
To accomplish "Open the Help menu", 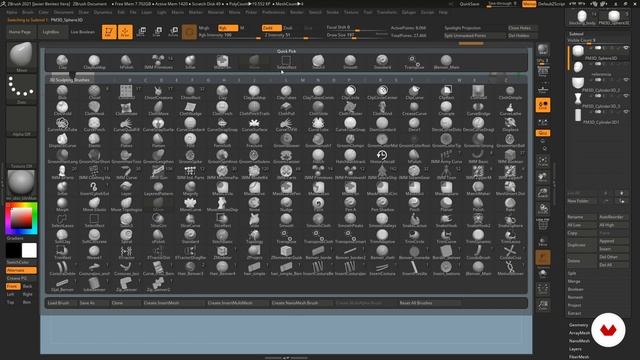I will tap(443, 12).
